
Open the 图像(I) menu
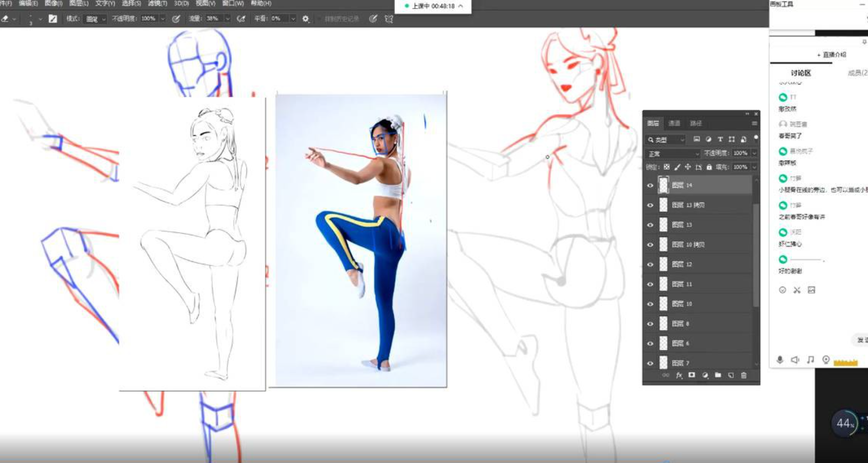(53, 3)
